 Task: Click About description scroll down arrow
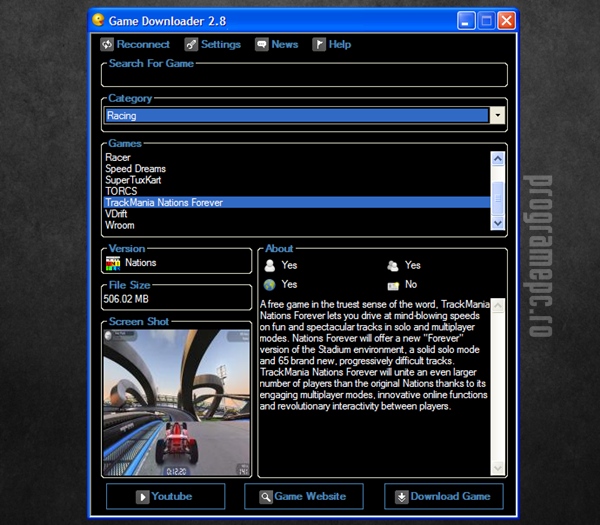point(498,468)
